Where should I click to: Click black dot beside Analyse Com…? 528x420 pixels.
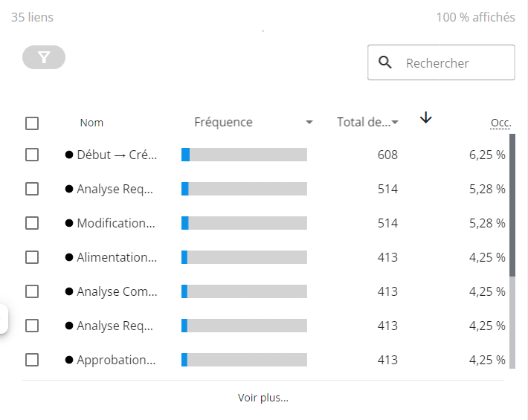click(69, 291)
